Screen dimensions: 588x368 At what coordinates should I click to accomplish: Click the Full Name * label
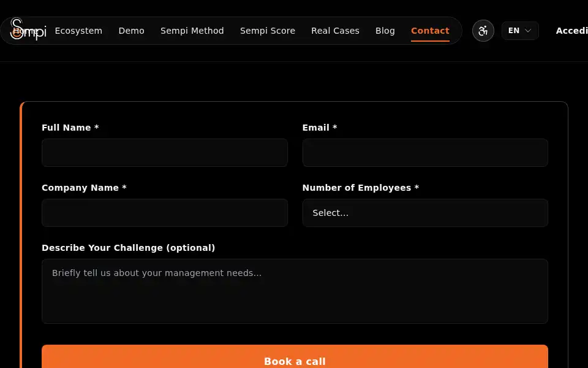[70, 128]
